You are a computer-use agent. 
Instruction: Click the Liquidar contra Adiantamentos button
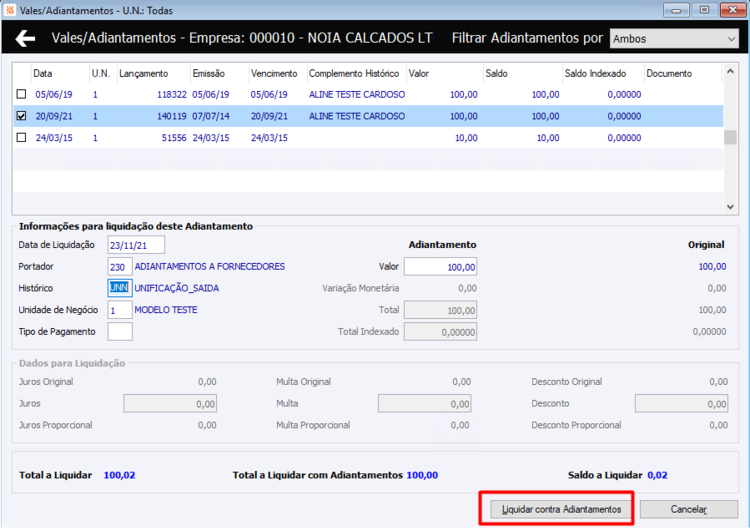[561, 509]
